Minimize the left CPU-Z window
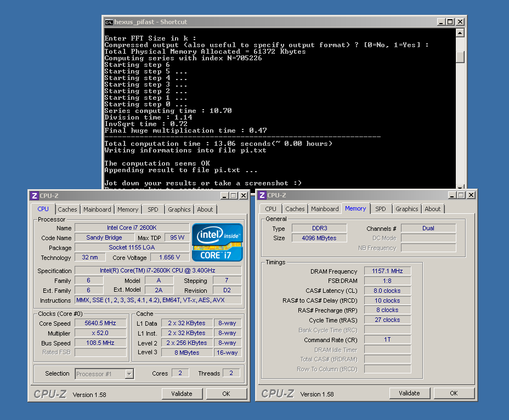The height and width of the screenshot is (420, 509). [x=224, y=196]
